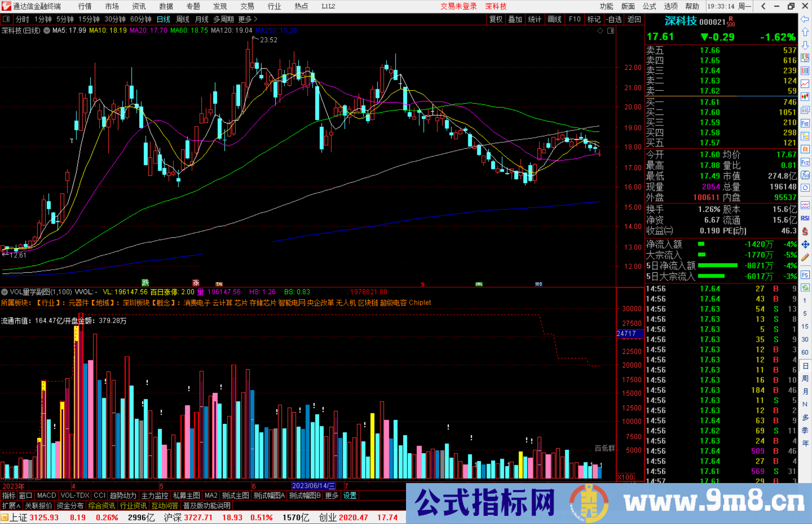The height and width of the screenshot is (524, 812).
Task: Select the pencil drawing tool icon
Action: click(805, 258)
